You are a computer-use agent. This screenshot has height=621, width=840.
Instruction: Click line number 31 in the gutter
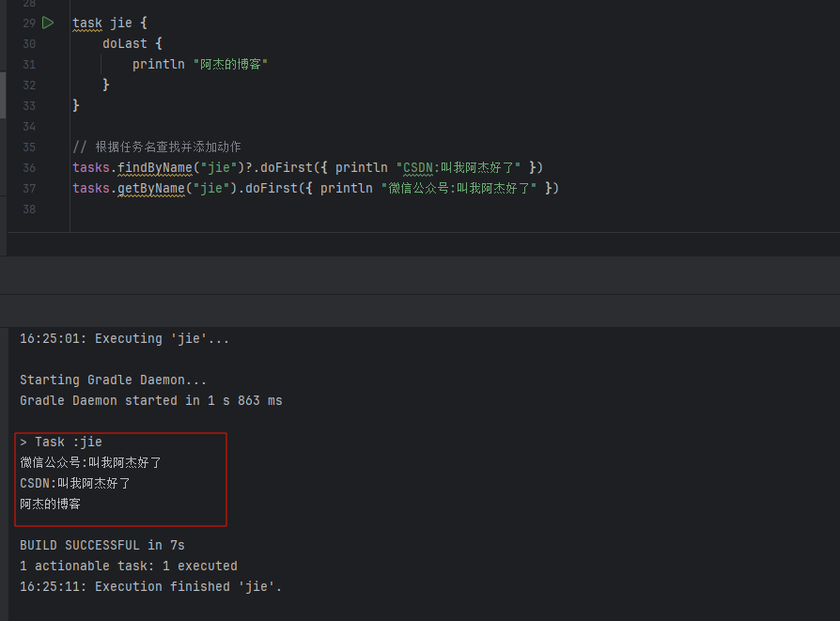coord(29,65)
